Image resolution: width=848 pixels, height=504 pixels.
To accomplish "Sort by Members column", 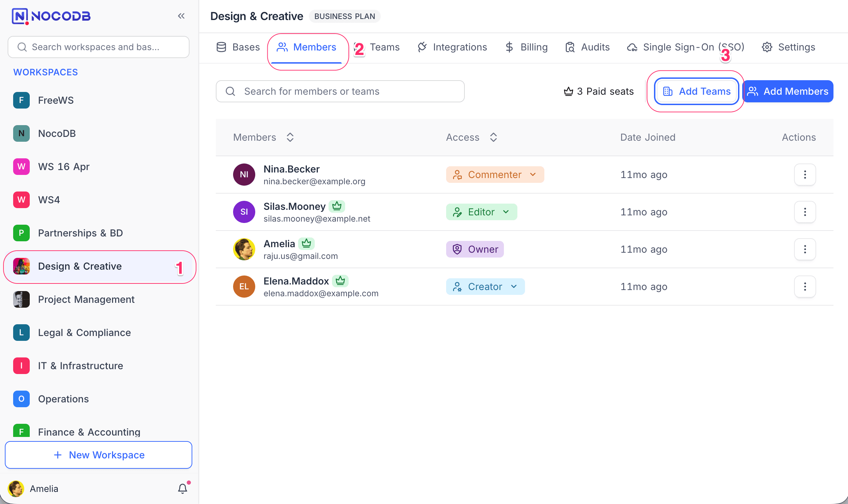I will tap(290, 137).
